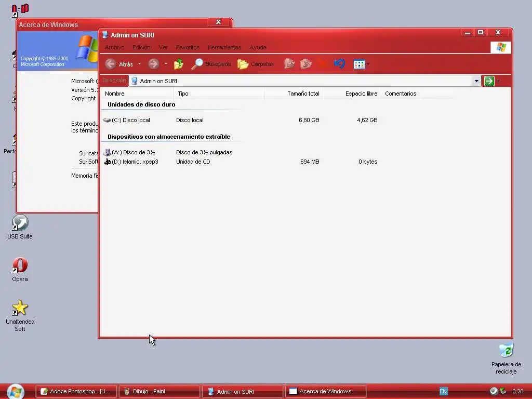Toggle the Carpetas folders pane
This screenshot has width=532, height=399.
256,64
